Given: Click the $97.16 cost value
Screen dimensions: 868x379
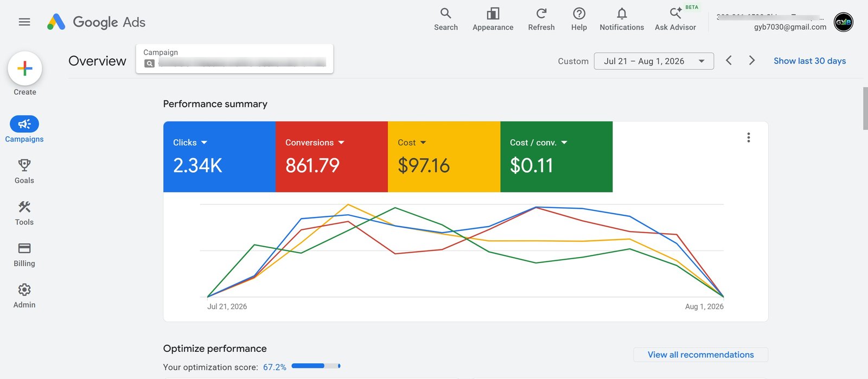Looking at the screenshot, I should tap(424, 165).
